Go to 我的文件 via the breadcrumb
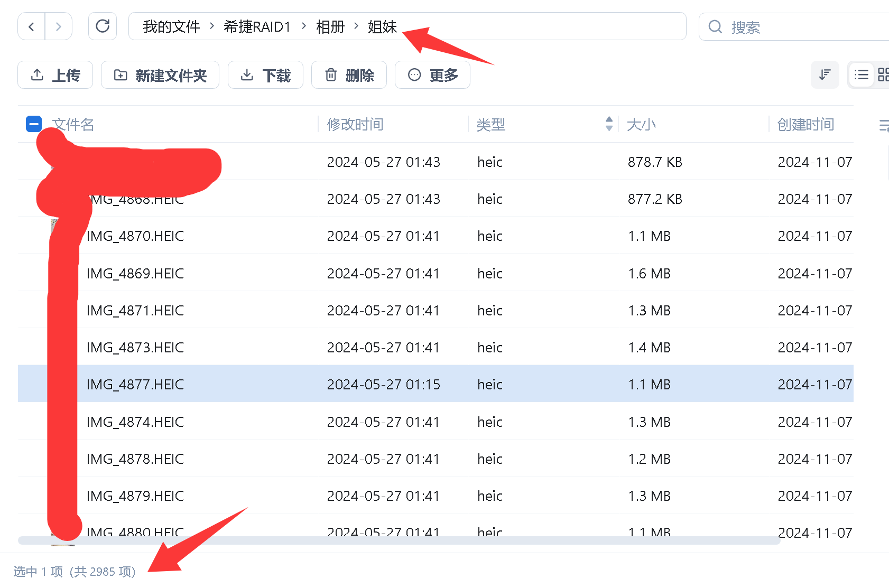 [x=170, y=26]
